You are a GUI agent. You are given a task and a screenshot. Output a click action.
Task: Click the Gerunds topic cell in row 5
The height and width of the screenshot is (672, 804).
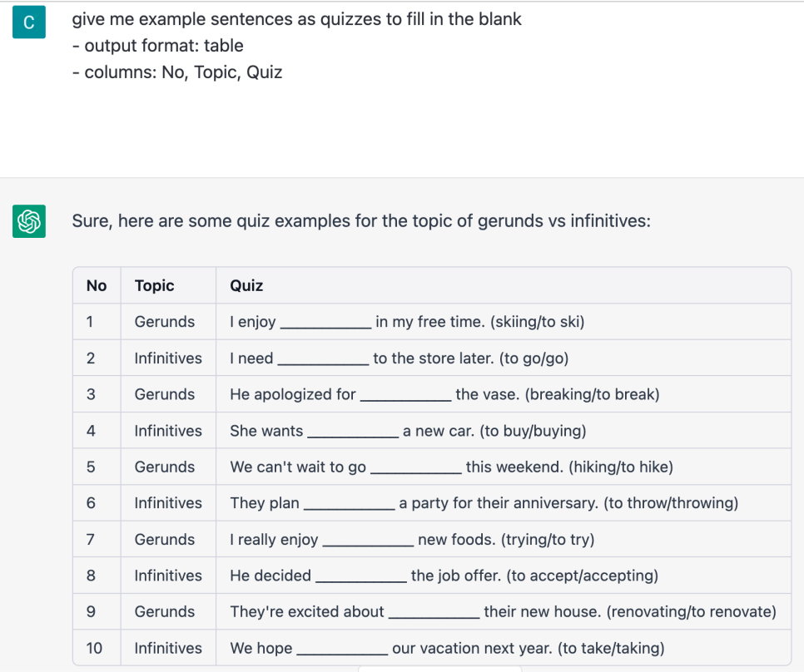point(165,467)
